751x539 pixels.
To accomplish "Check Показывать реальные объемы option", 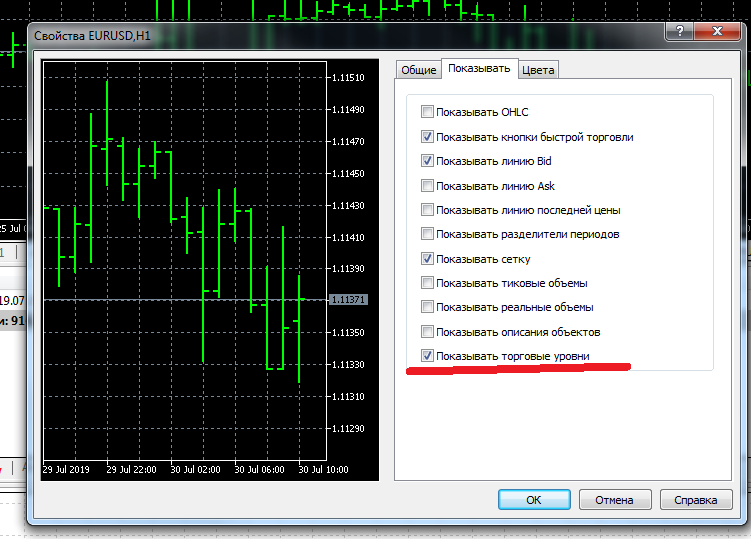I will coord(427,307).
